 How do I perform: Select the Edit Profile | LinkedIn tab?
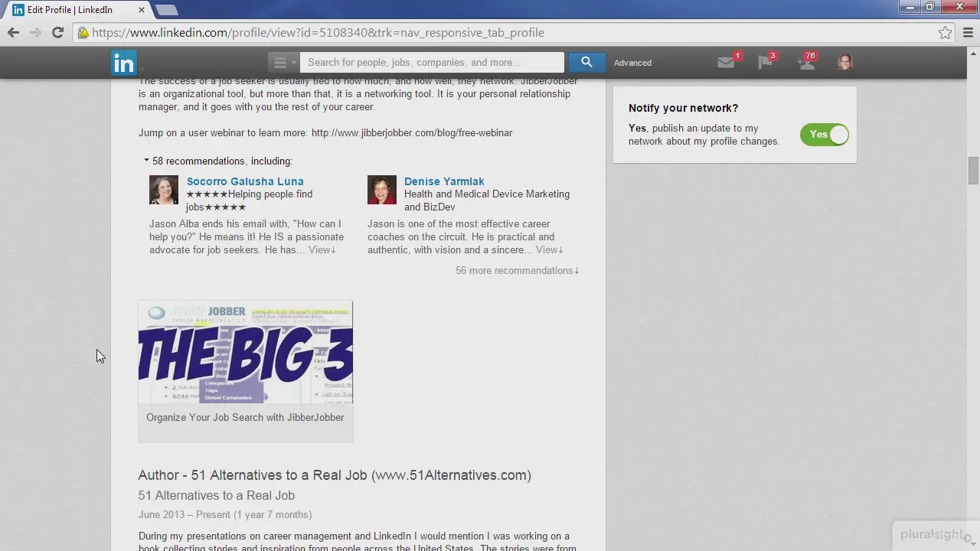(x=77, y=10)
